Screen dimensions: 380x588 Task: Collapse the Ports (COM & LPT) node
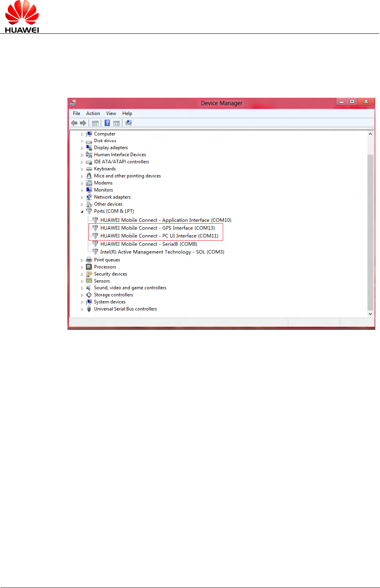tap(82, 212)
